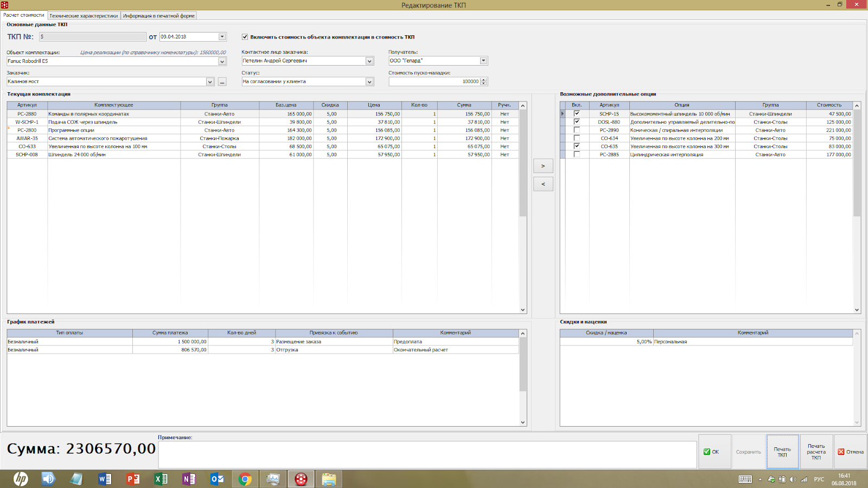Select row PC-2880 Команды в полярных координатах

[x=263, y=114]
